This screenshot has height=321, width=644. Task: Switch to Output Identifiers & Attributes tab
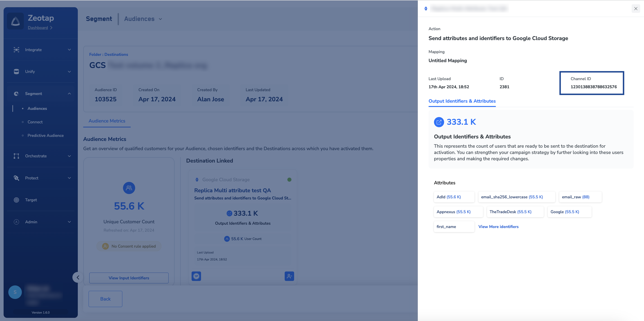tap(462, 101)
